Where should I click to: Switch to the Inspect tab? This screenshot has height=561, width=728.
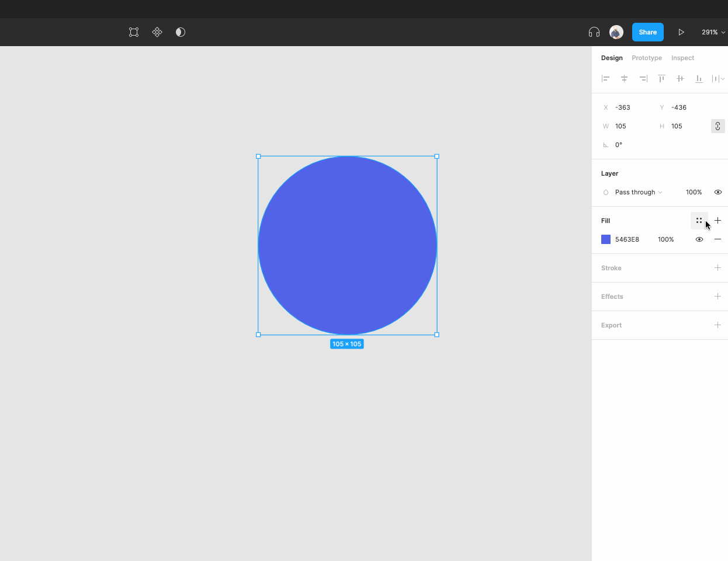(x=682, y=58)
